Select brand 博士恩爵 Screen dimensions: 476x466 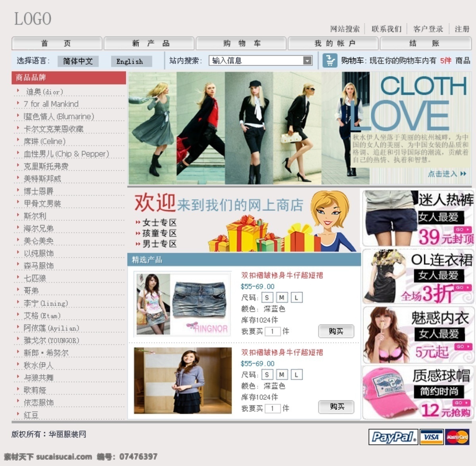tap(38, 191)
